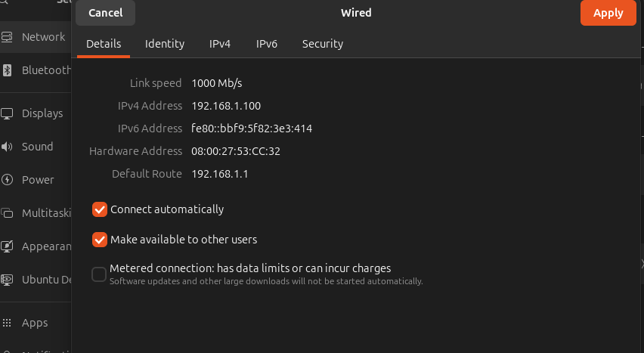The image size is (644, 353).
Task: Select the Details tab
Action: coord(104,44)
